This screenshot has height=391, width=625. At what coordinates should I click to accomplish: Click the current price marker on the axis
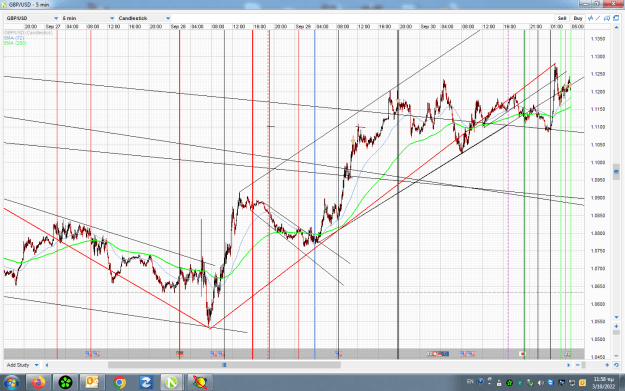(x=616, y=172)
